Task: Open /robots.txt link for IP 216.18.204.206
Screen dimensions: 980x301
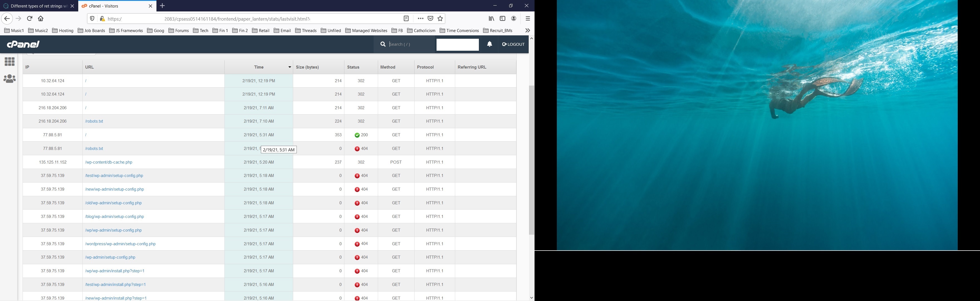Action: [x=94, y=121]
